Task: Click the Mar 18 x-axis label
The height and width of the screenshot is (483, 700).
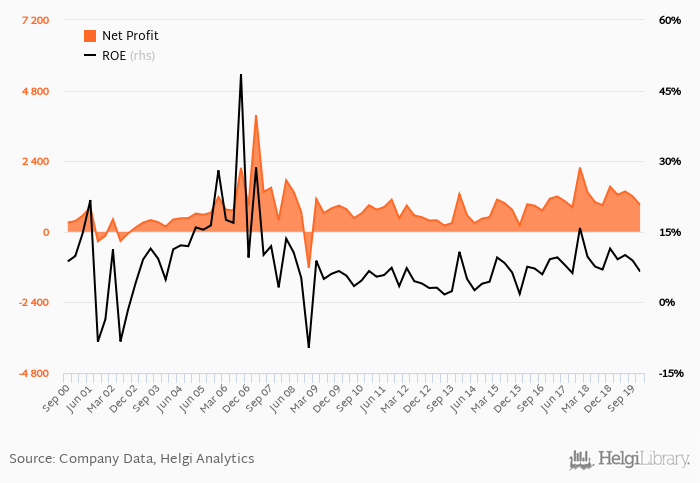Action: point(578,396)
